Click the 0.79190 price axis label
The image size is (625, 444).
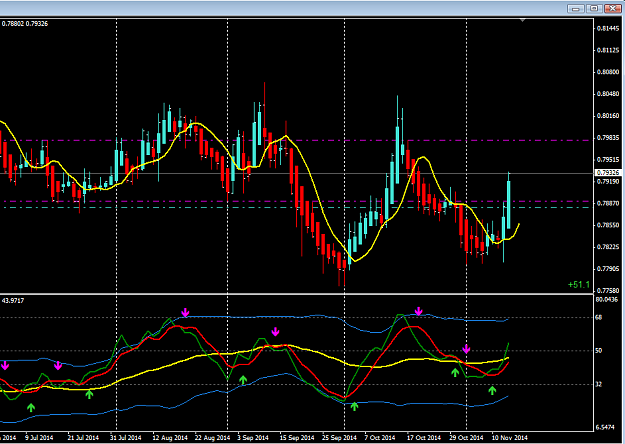point(608,181)
